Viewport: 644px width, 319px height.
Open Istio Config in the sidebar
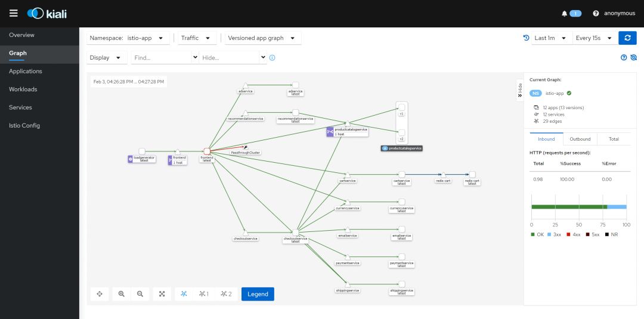point(39,126)
